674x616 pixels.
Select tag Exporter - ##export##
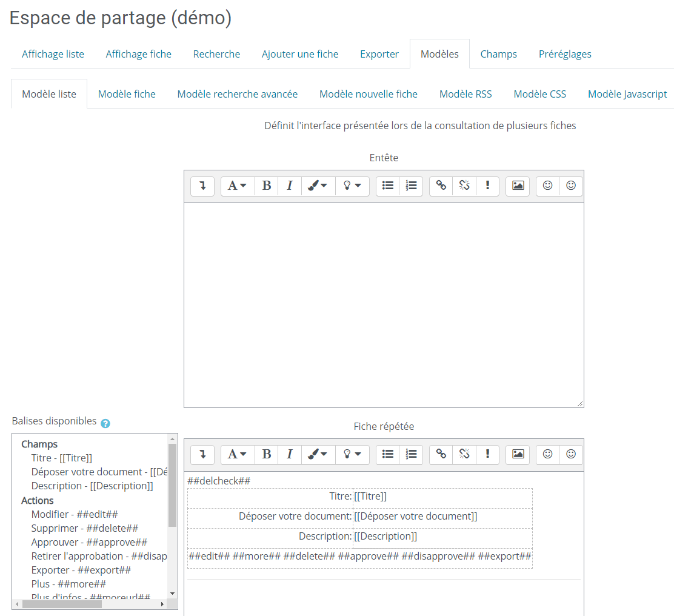coord(81,571)
